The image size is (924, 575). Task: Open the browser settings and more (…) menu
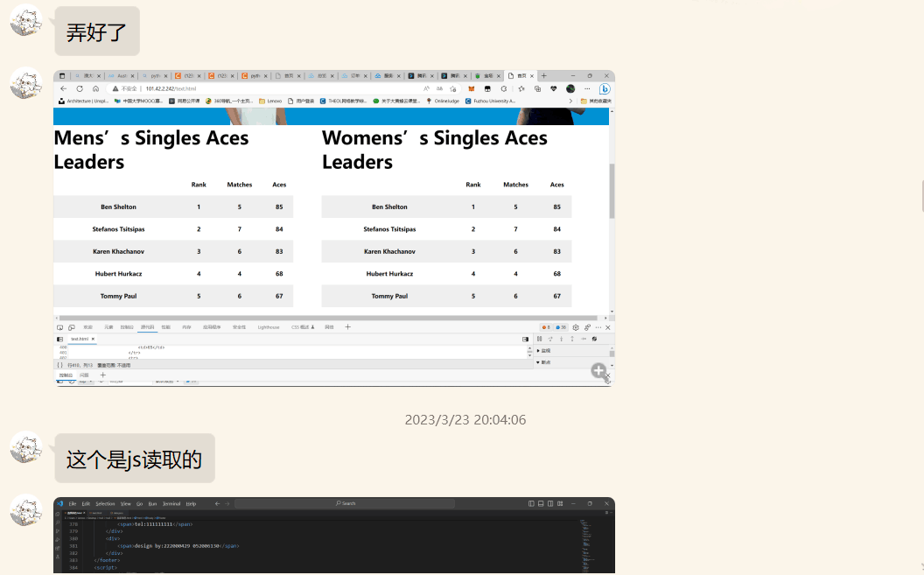[587, 88]
